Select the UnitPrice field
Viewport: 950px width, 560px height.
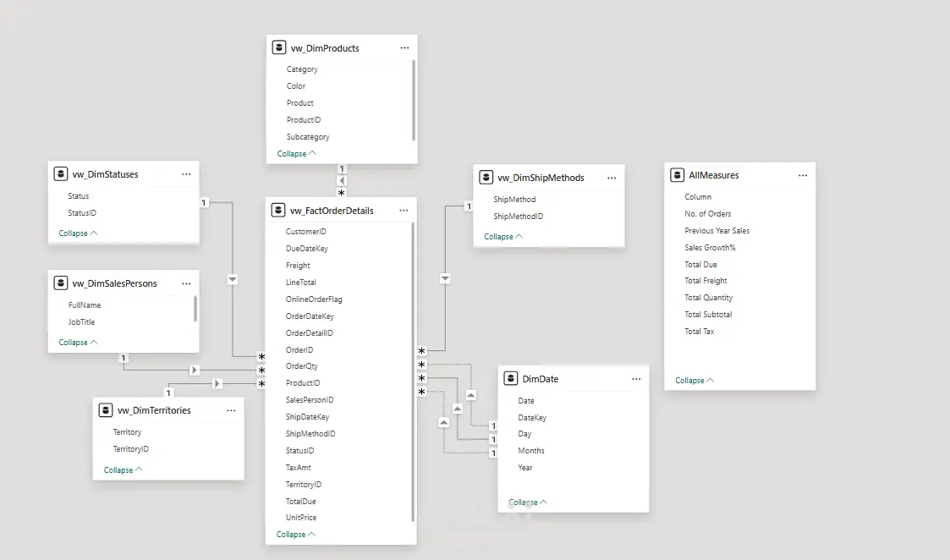pos(301,518)
